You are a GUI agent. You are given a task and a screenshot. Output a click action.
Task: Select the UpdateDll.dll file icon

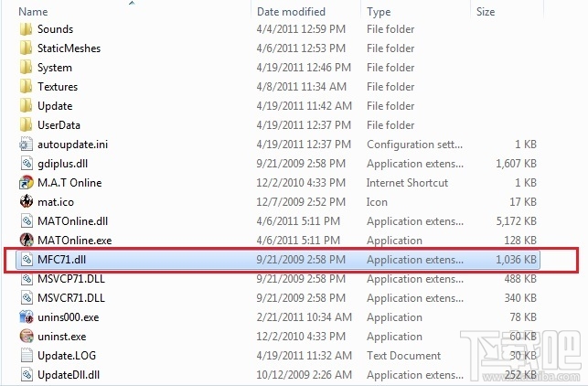pos(27,374)
